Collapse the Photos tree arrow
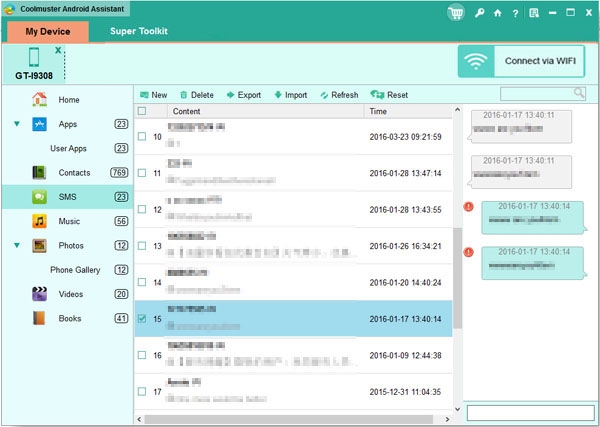The width and height of the screenshot is (600, 427). pos(17,246)
